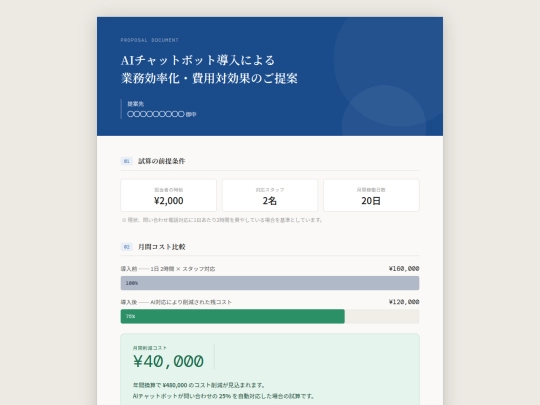The width and height of the screenshot is (540, 405).
Task: Click title line '業務効率化・費用対効果のご提案'
Action: point(209,78)
